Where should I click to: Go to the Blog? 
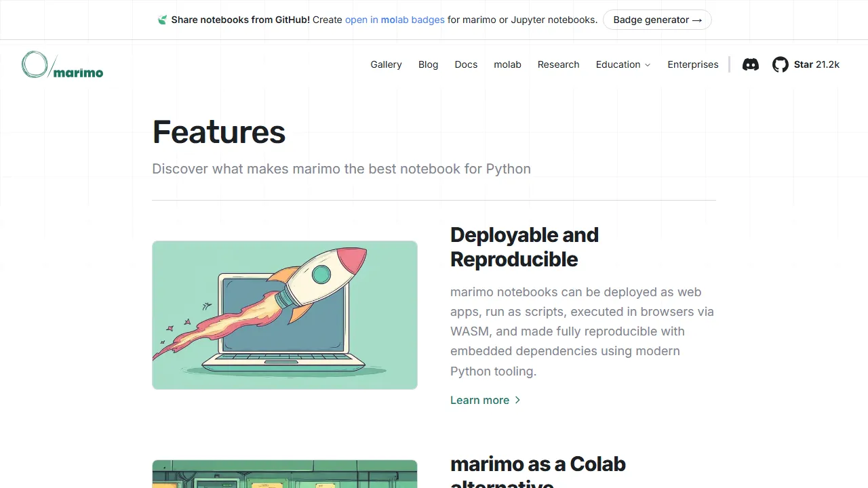428,64
